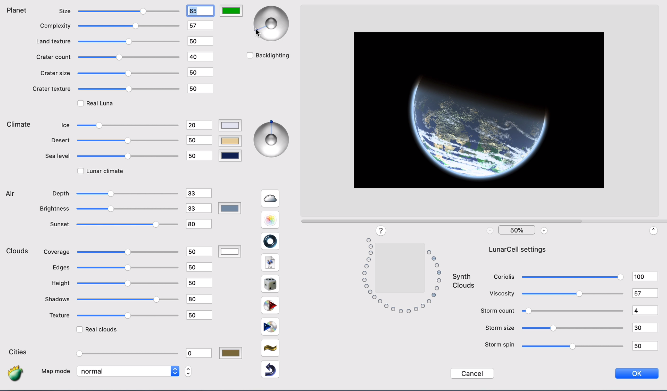Zoom out preview with the minus button
Viewport: 667px width, 391px height.
click(490, 230)
